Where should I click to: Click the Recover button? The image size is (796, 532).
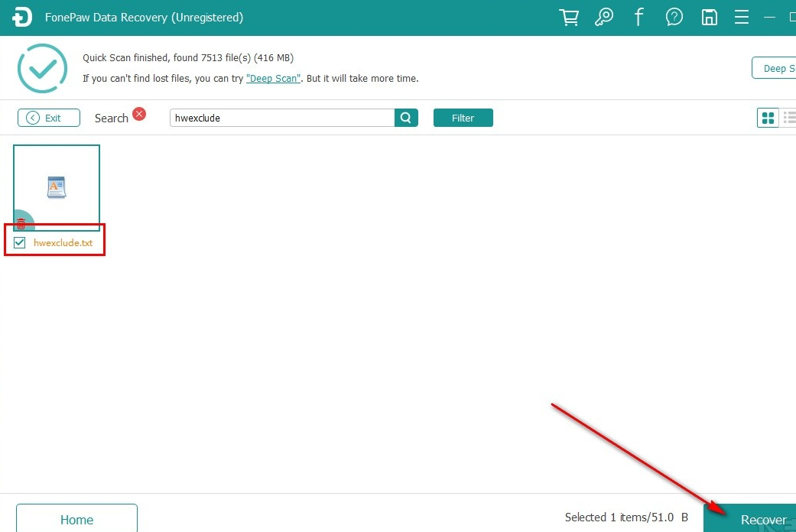tap(750, 517)
